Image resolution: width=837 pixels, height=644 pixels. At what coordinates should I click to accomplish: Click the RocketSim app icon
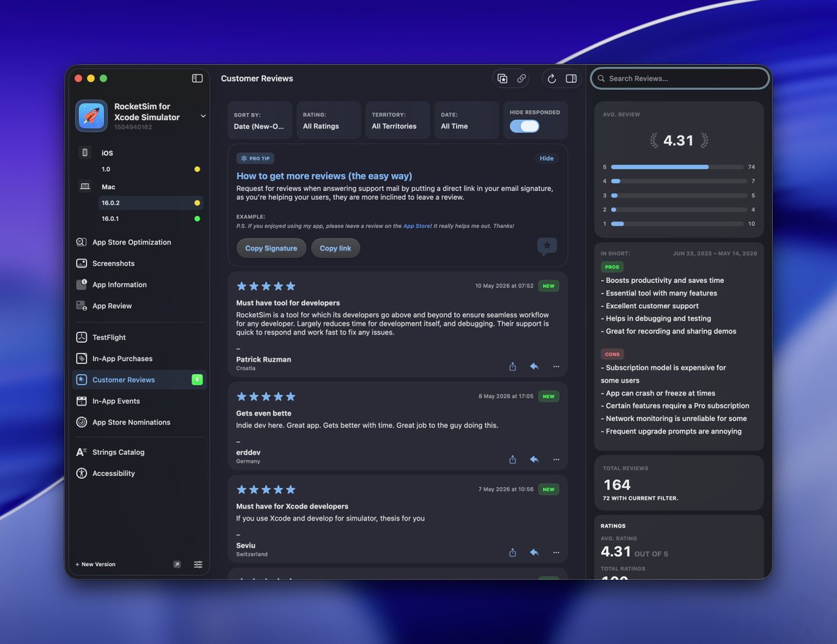[x=91, y=116]
